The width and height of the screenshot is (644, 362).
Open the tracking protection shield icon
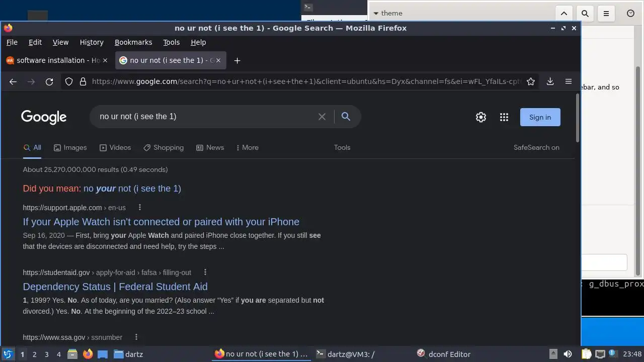(x=69, y=81)
